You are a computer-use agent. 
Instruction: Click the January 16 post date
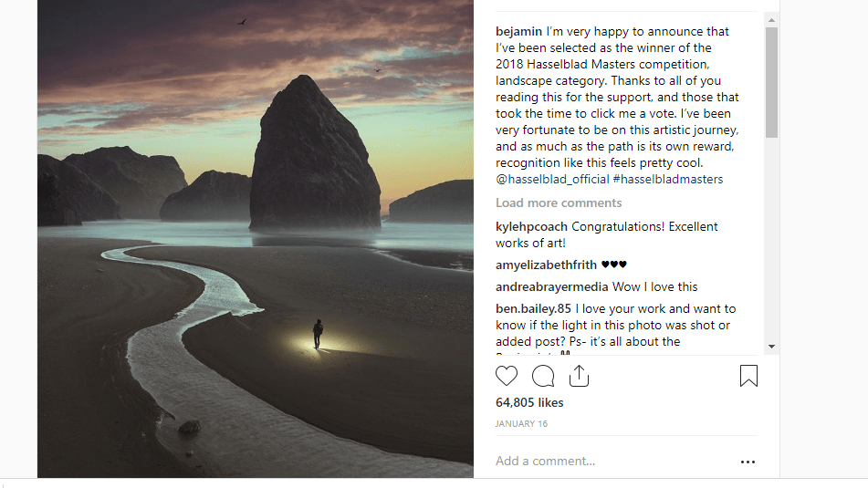tap(521, 424)
